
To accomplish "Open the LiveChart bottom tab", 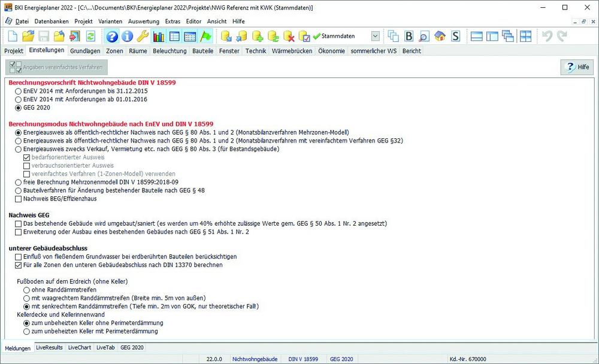I will (80, 348).
